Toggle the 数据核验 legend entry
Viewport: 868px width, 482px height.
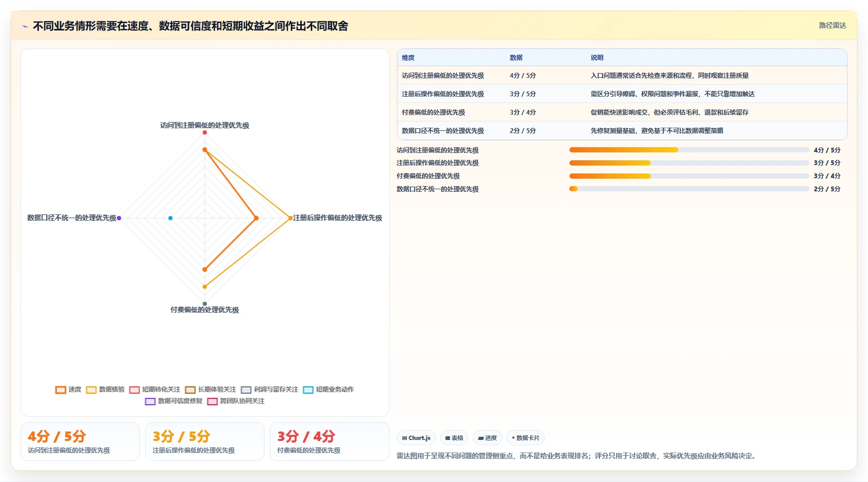[105, 389]
